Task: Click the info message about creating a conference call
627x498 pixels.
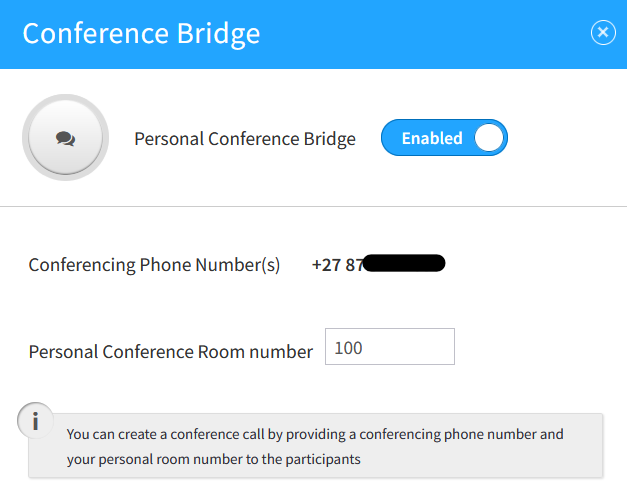Action: coord(315,435)
